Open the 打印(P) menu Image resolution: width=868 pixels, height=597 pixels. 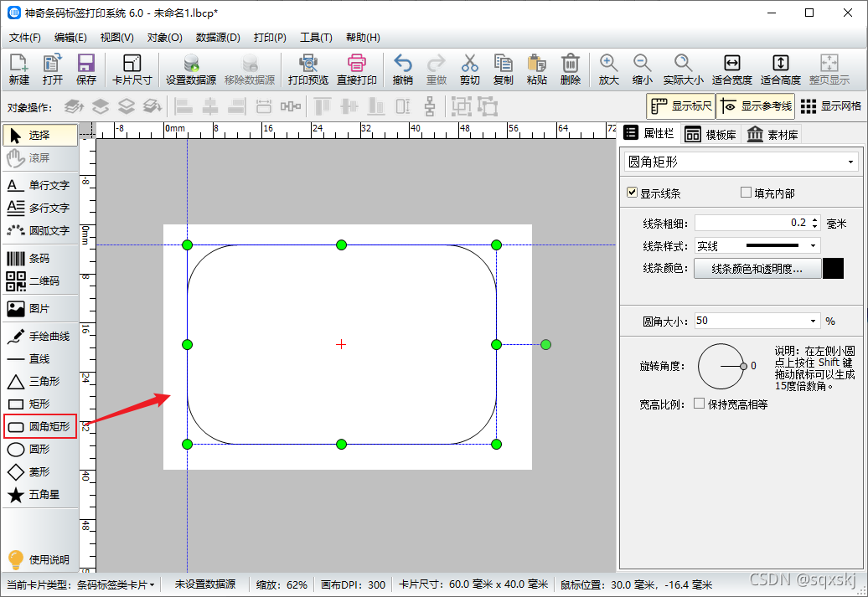270,37
